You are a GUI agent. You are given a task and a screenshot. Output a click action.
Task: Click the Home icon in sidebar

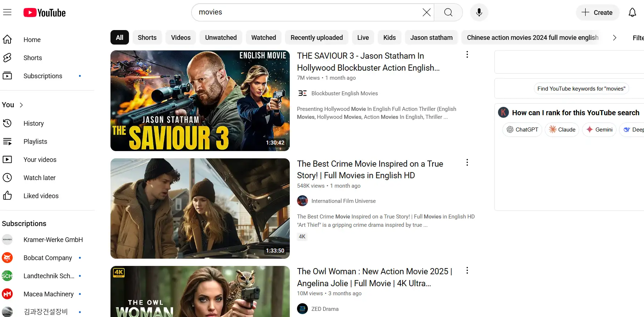(7, 39)
